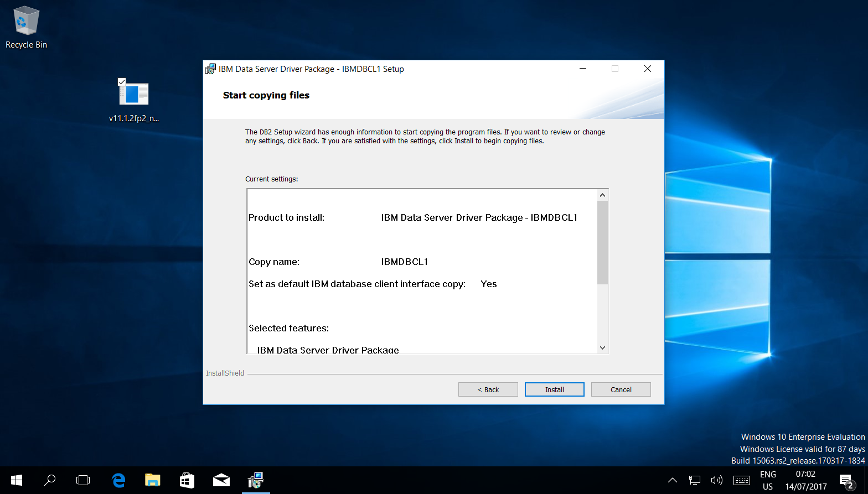Click product value 'IBM Data Server Driver Package - IBMDBCL1'

[479, 218]
